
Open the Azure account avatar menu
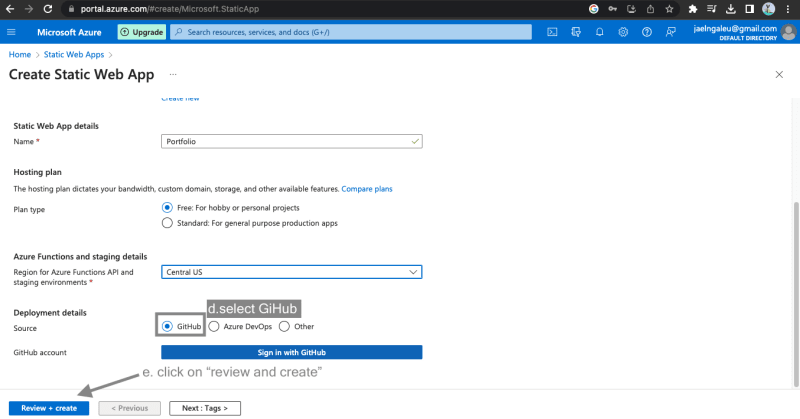point(788,33)
